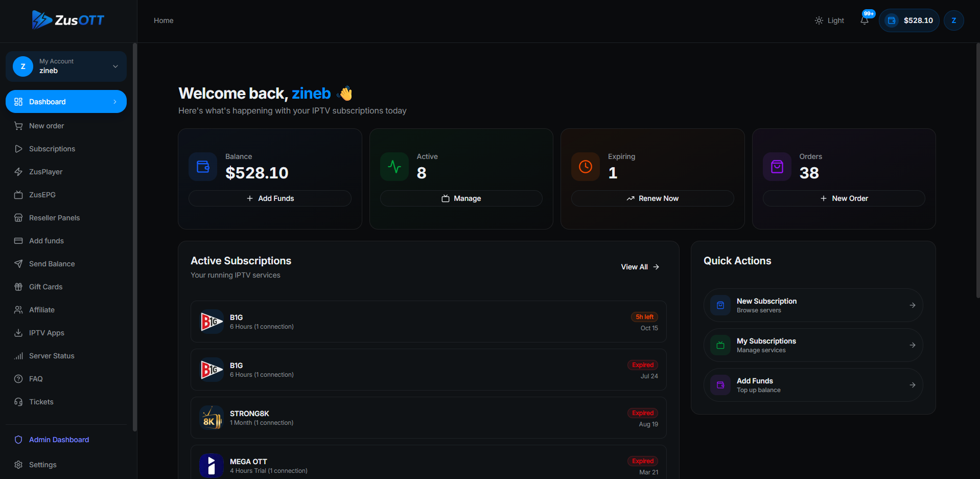Click the MEGA OTT server logo
The image size is (980, 479).
(212, 466)
